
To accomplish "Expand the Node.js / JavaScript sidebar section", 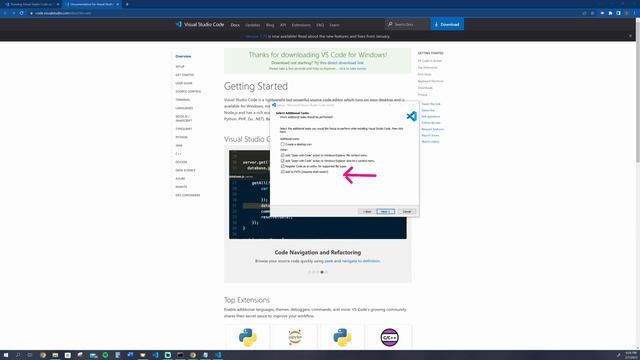I will tap(184, 118).
